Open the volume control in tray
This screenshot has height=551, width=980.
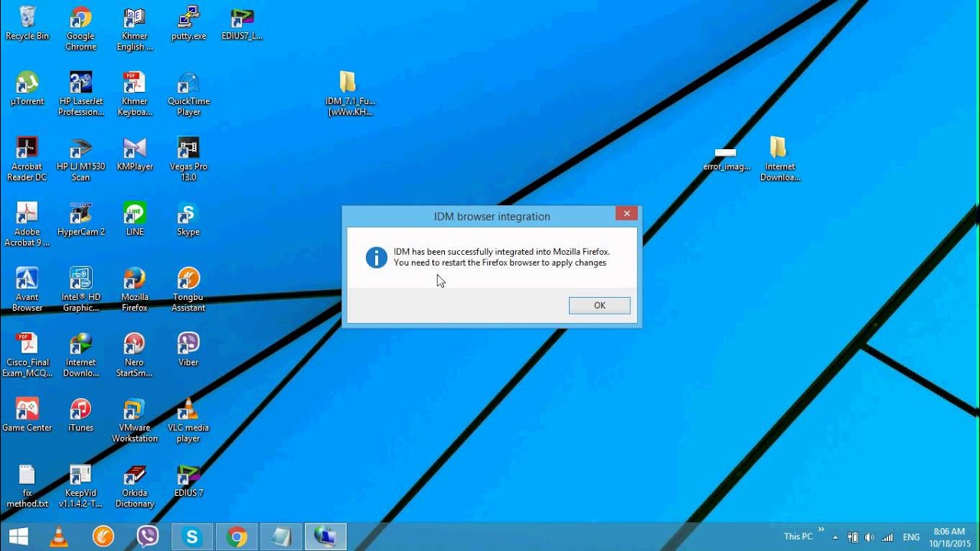[870, 537]
